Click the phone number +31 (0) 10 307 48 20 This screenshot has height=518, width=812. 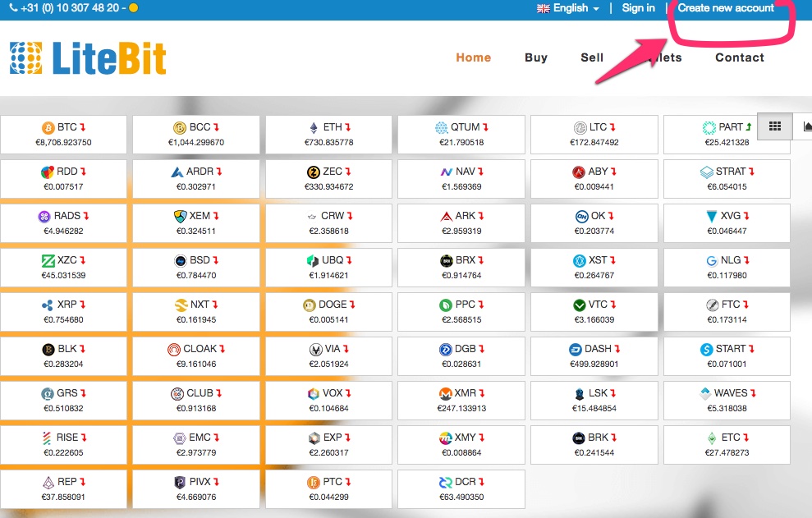pyautogui.click(x=70, y=7)
